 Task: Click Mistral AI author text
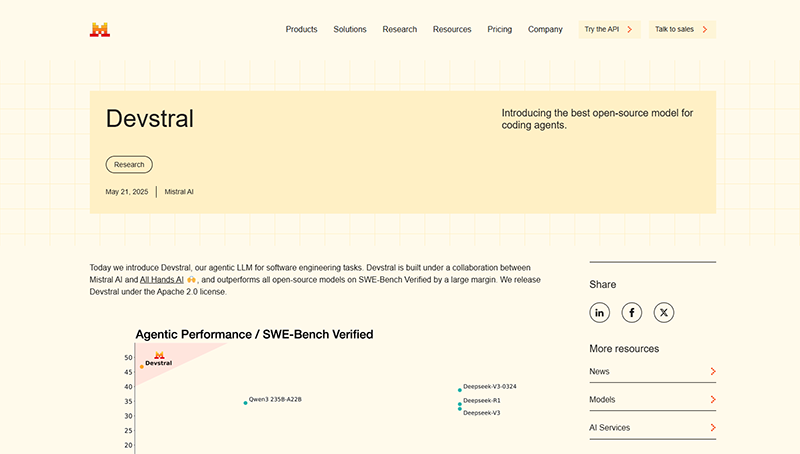[x=179, y=192]
